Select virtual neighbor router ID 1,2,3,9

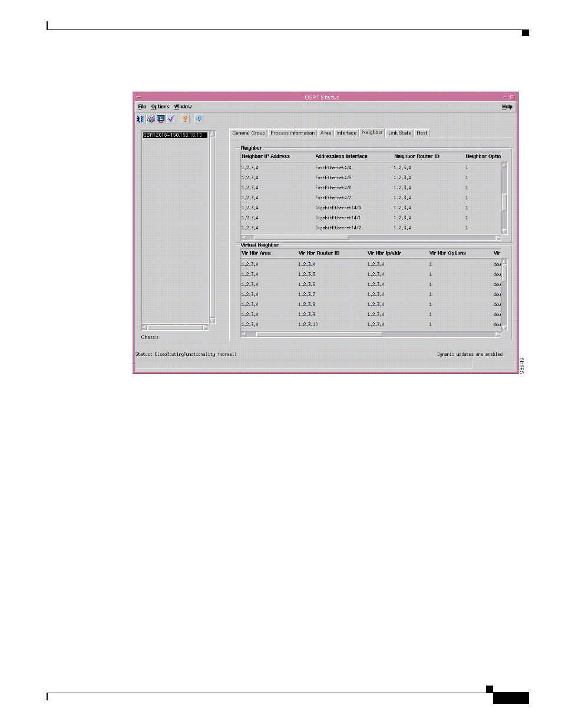coord(306,314)
